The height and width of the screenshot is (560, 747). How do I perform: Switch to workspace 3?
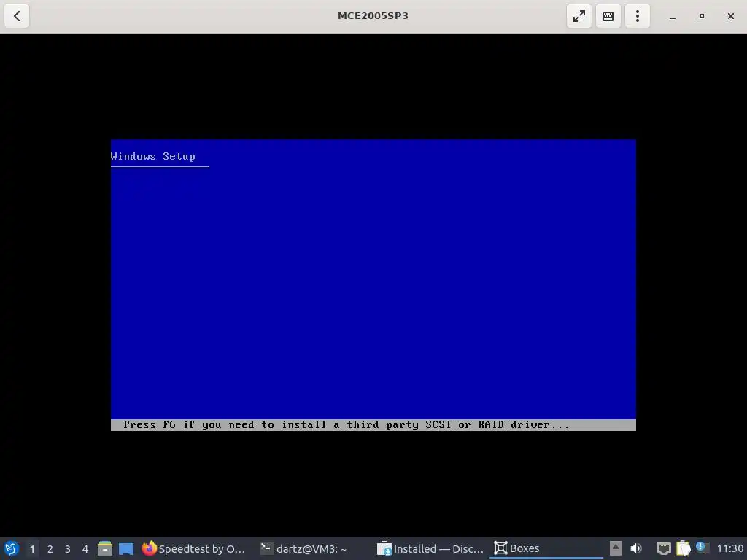click(x=68, y=549)
